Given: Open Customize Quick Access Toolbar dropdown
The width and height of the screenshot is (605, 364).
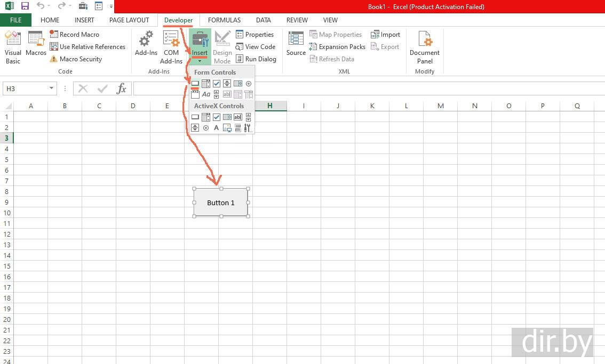Looking at the screenshot, I should [111, 6].
